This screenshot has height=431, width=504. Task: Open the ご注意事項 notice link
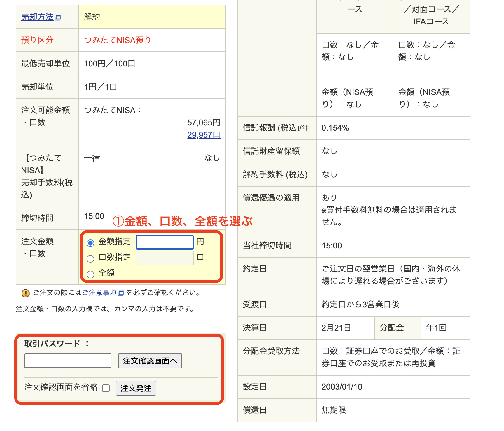point(99,292)
